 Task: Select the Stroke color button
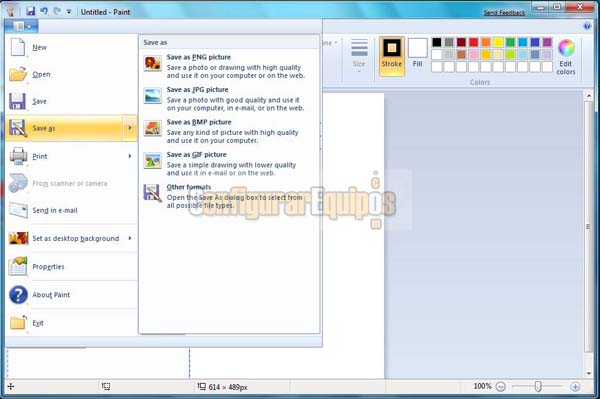392,56
